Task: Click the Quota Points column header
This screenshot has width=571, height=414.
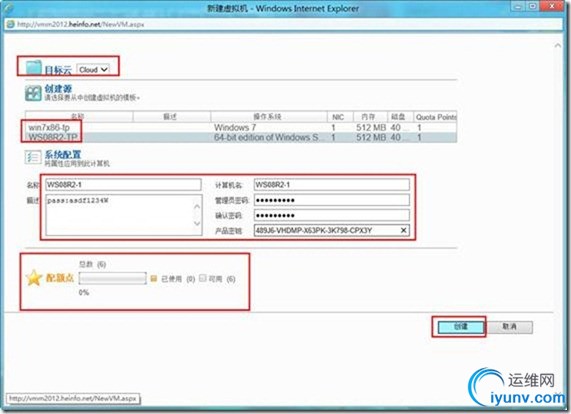Action: [435, 117]
